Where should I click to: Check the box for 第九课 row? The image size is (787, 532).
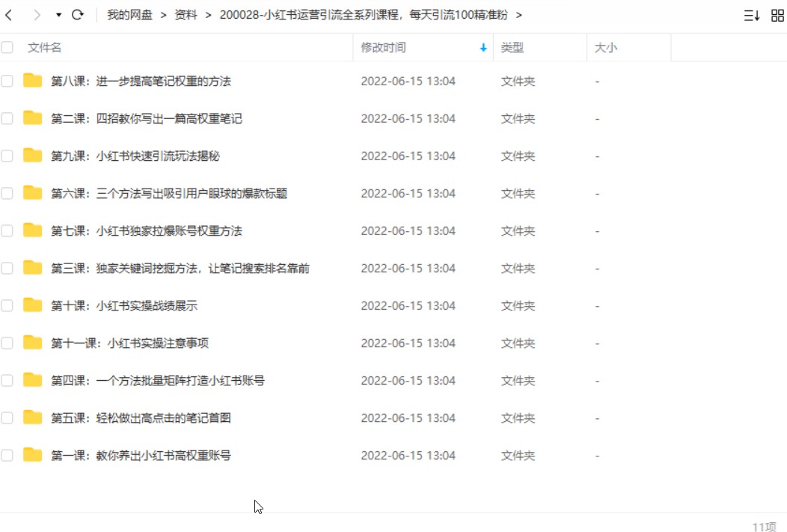(7, 156)
